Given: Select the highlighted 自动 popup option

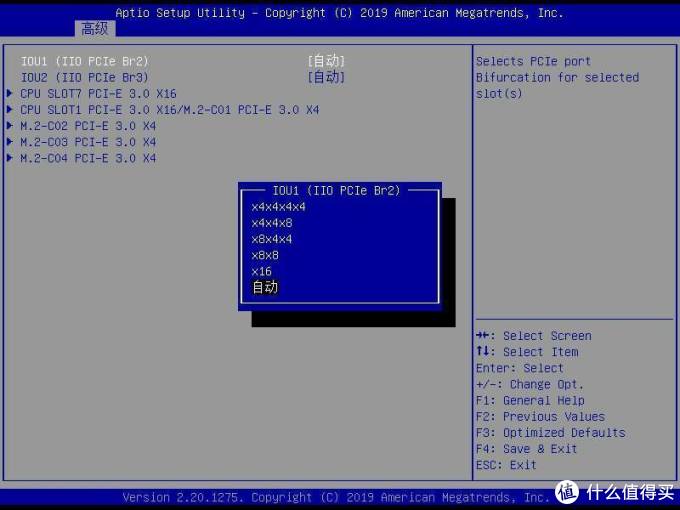Looking at the screenshot, I should click(x=265, y=287).
